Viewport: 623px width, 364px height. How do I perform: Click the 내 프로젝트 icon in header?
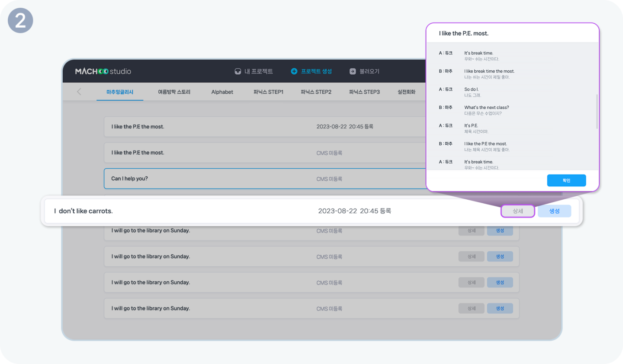click(x=238, y=71)
